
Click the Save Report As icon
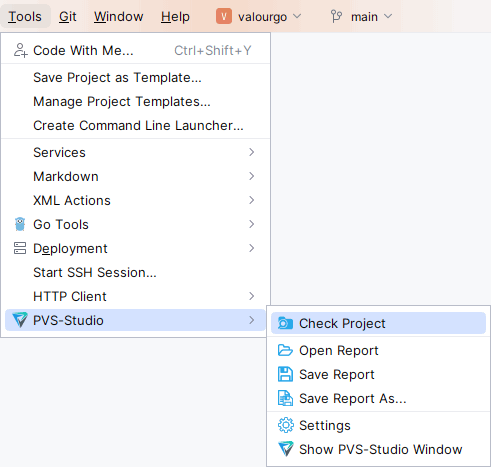[285, 398]
